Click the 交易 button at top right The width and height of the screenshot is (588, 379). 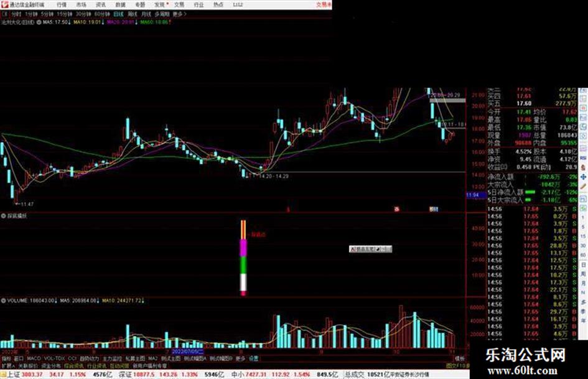(x=322, y=5)
